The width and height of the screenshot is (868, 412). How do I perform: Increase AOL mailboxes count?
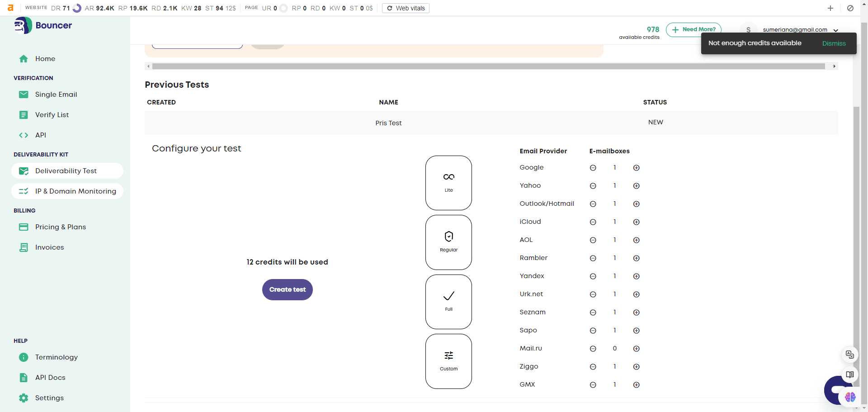point(637,240)
